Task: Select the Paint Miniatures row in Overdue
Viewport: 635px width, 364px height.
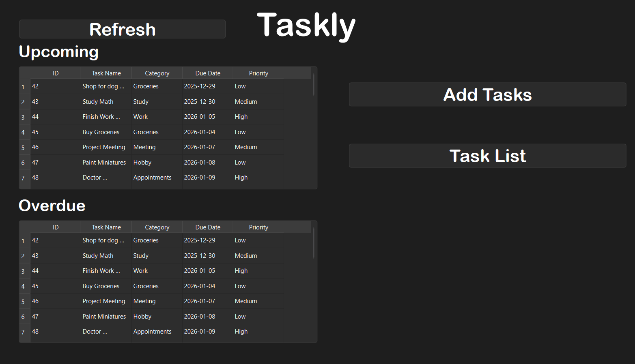Action: pos(104,317)
